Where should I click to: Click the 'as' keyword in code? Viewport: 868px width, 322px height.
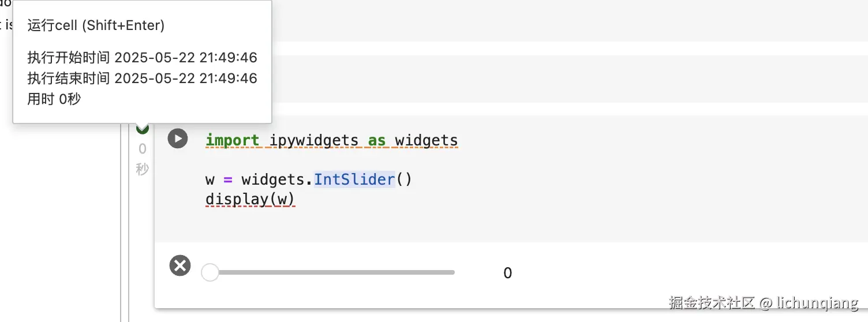pyautogui.click(x=377, y=140)
